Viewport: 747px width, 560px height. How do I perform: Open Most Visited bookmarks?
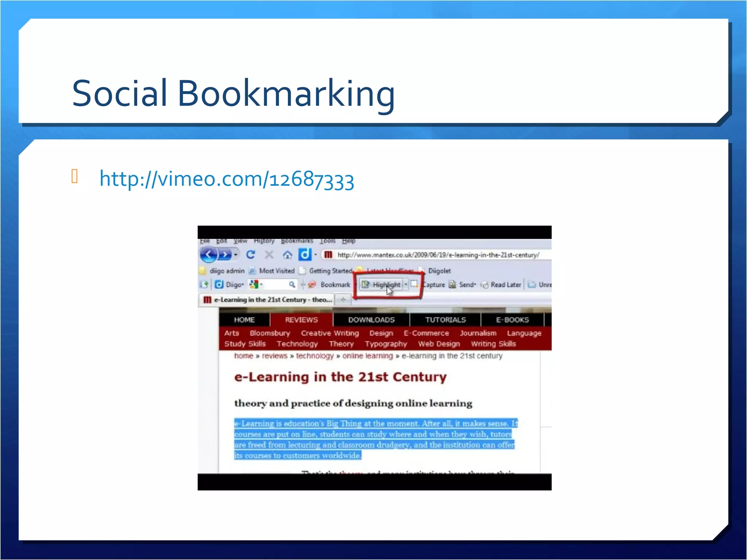click(272, 271)
